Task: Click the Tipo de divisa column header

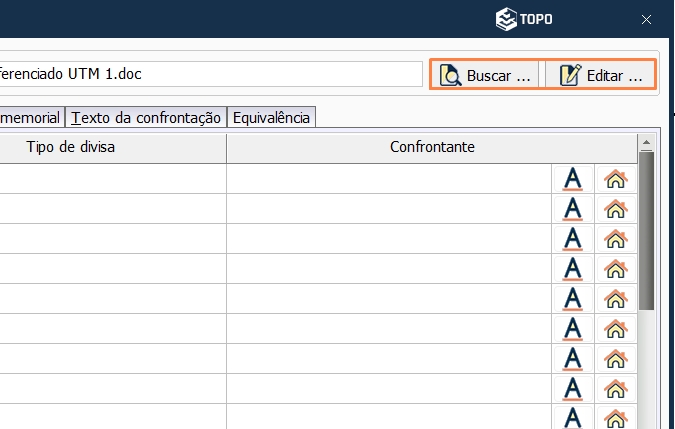Action: (x=113, y=148)
